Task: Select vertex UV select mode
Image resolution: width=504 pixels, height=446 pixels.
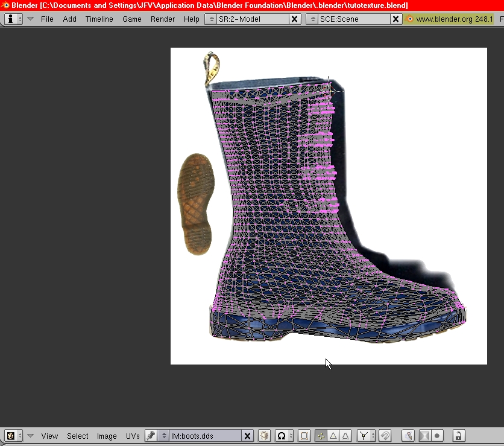Action: pos(321,436)
